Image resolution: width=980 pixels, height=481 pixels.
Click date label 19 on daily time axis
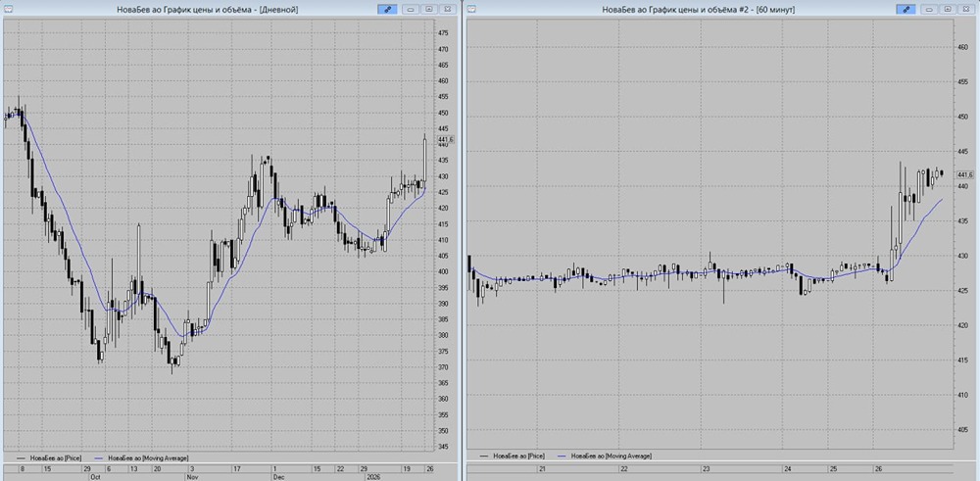pyautogui.click(x=407, y=468)
